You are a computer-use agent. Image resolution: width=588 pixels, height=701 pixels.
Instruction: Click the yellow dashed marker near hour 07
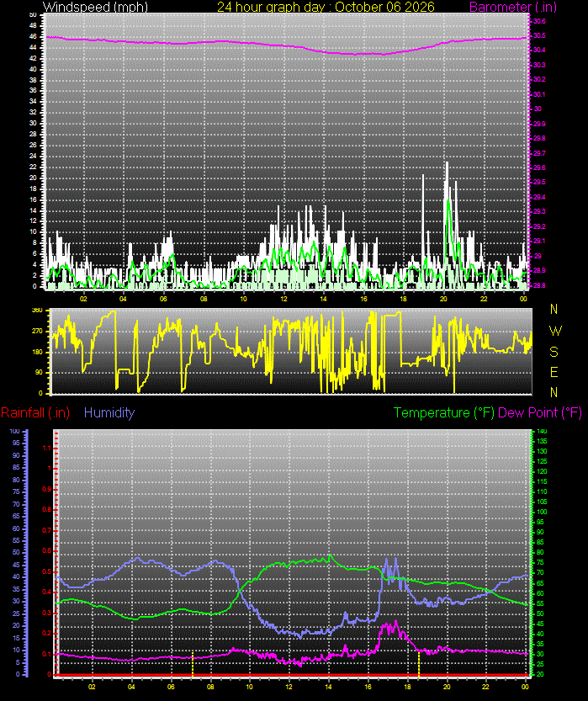193,663
